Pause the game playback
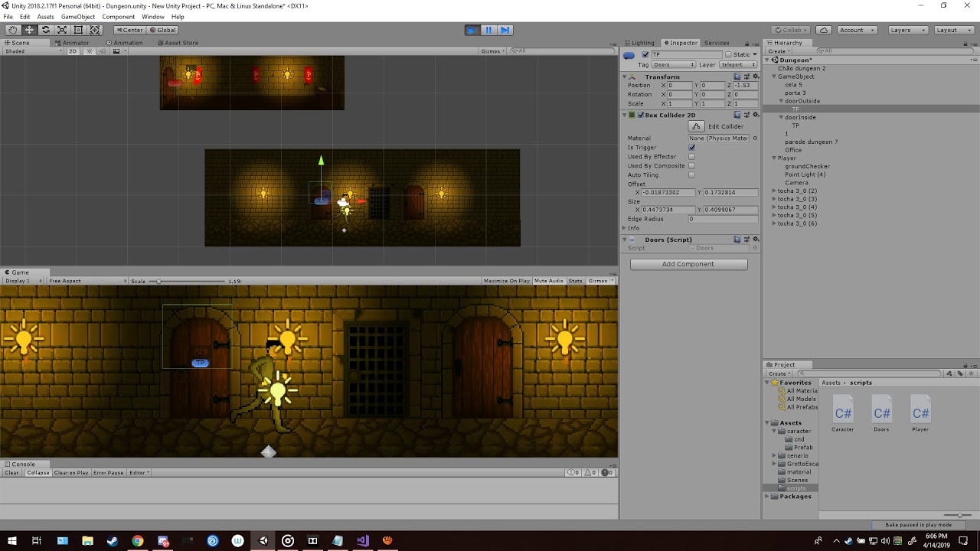Image resolution: width=980 pixels, height=551 pixels. pyautogui.click(x=488, y=30)
